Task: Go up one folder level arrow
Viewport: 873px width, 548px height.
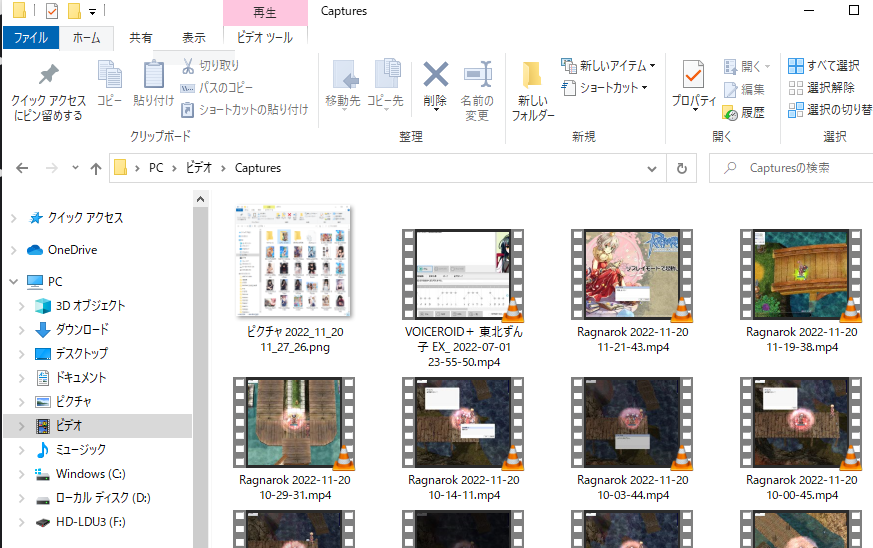Action: [96, 168]
